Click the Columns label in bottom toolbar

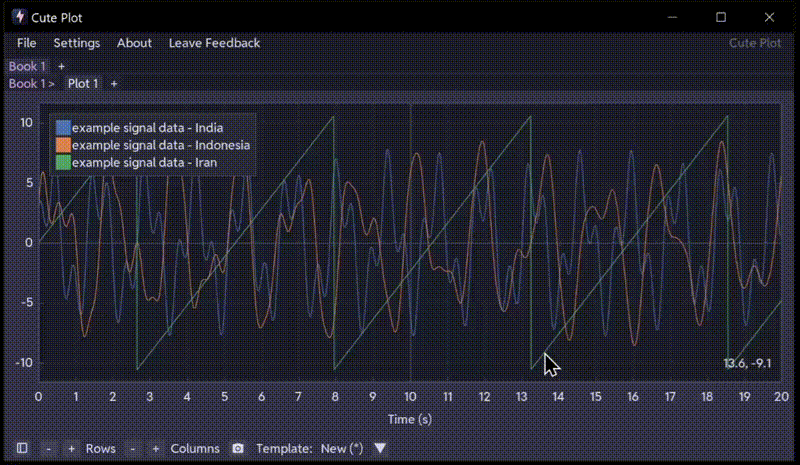pyautogui.click(x=195, y=449)
